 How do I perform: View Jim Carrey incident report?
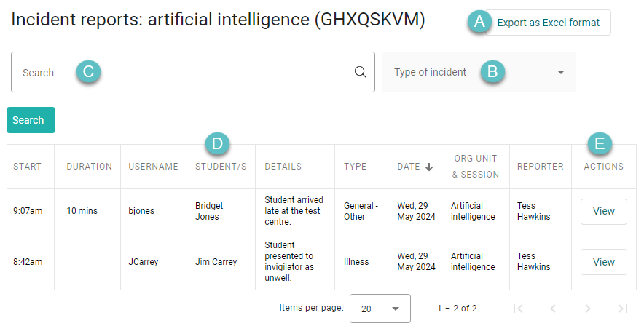click(x=603, y=262)
